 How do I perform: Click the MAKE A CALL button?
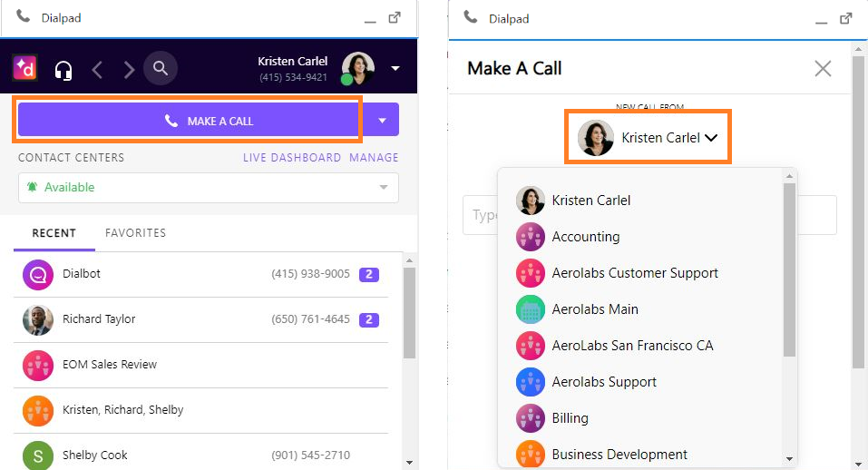(x=190, y=120)
